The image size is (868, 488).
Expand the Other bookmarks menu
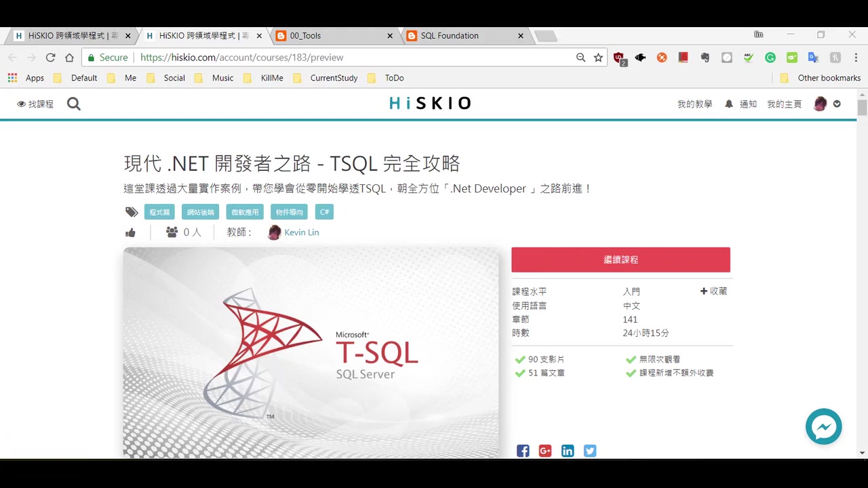click(x=829, y=78)
